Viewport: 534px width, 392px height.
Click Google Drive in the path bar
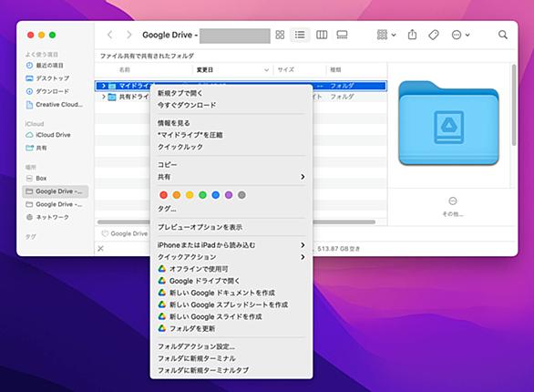pyautogui.click(x=125, y=233)
